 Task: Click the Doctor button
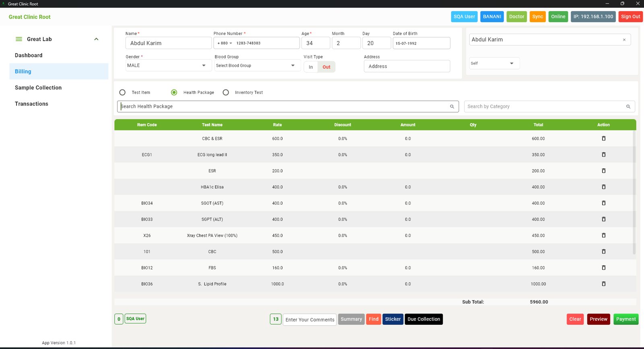[x=516, y=17]
